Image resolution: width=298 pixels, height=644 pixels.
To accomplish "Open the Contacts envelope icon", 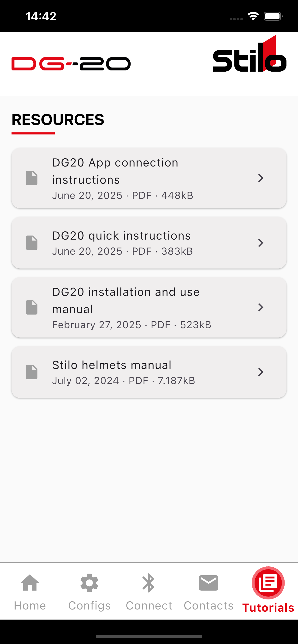I will (x=209, y=583).
